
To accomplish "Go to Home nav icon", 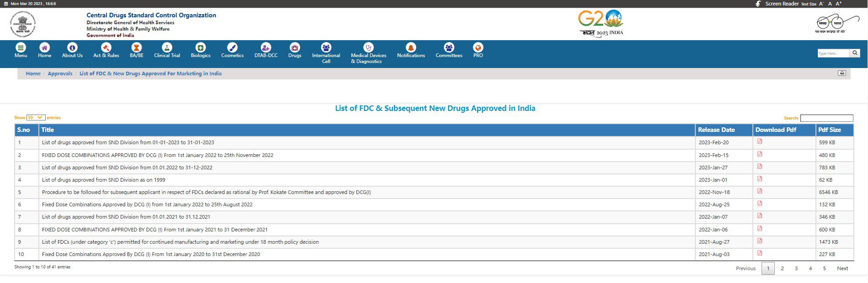I will (x=45, y=47).
